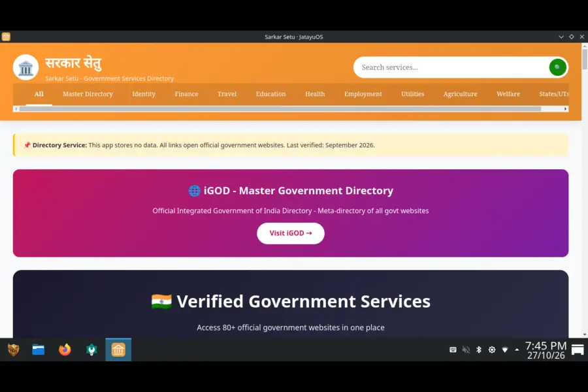Open the file manager in taskbar
Viewport: 588px width, 392px height.
[x=39, y=350]
